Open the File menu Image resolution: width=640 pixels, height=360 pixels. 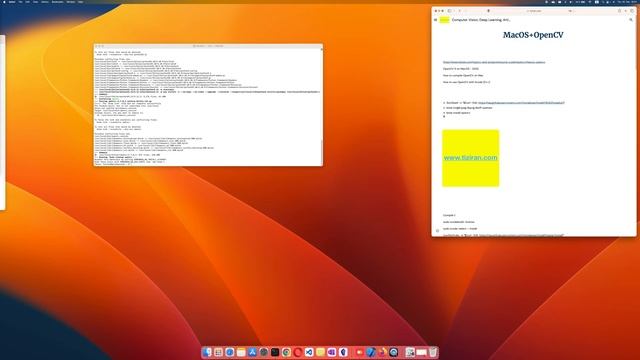[x=20, y=2]
